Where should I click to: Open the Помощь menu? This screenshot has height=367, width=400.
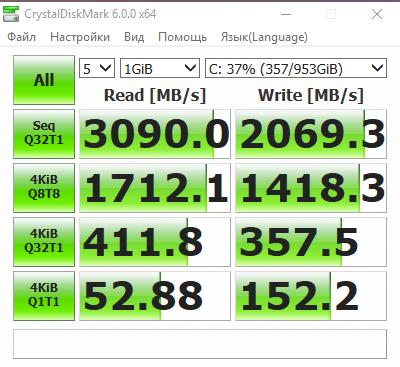(182, 37)
